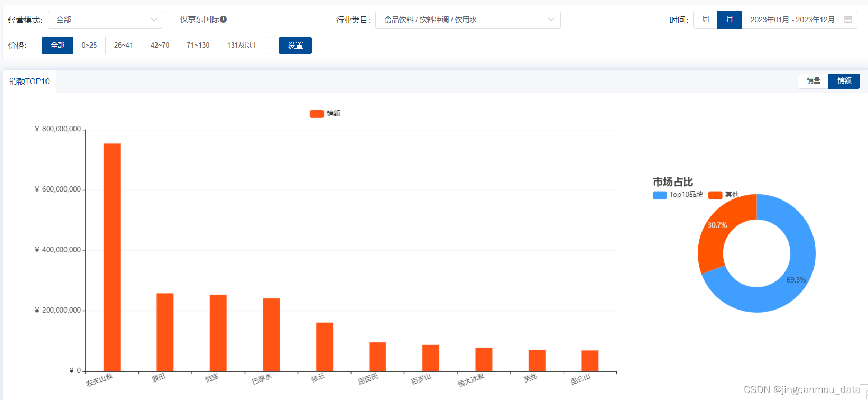
Task: Click the 百岁山 bar in chart
Action: click(x=431, y=358)
